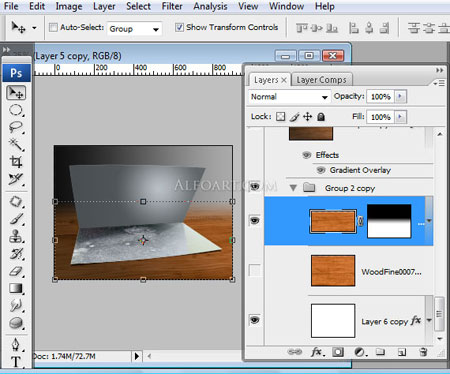450x374 pixels.
Task: Open the Filter menu
Action: pyautogui.click(x=172, y=6)
